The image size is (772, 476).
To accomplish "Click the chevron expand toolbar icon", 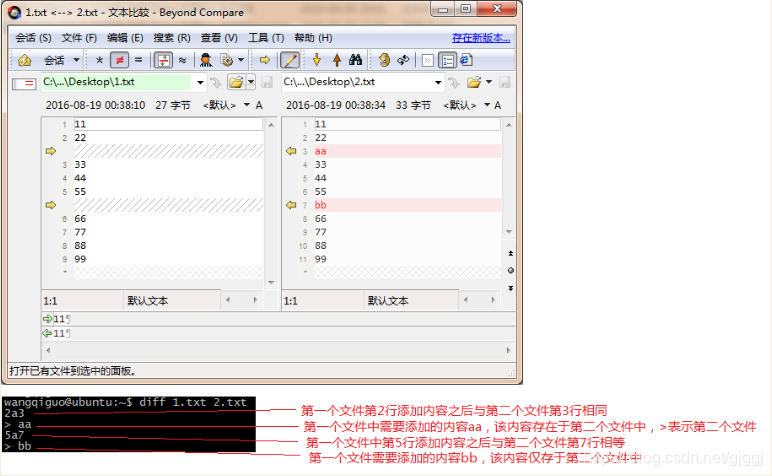I will click(427, 60).
